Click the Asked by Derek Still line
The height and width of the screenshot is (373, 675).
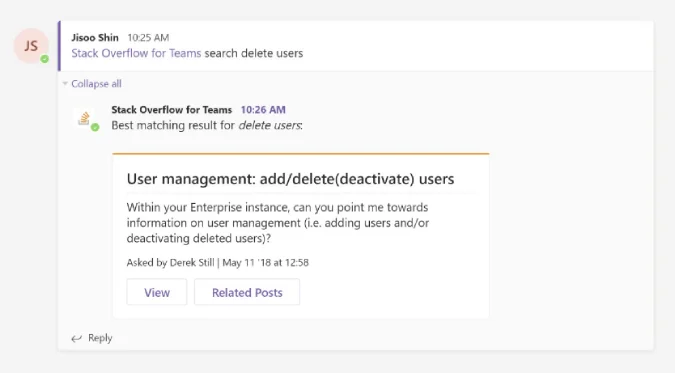point(217,263)
